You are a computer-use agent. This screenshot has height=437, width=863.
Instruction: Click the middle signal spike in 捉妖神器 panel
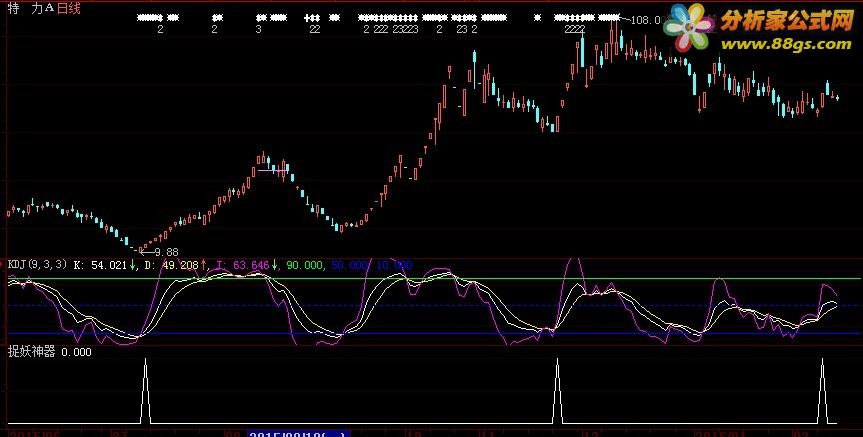click(x=558, y=390)
